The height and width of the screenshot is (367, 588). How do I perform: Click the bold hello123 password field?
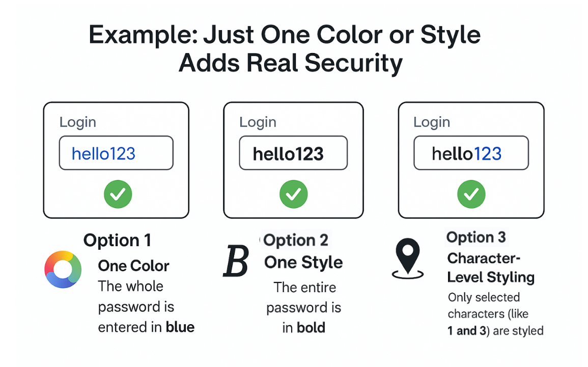click(x=293, y=153)
